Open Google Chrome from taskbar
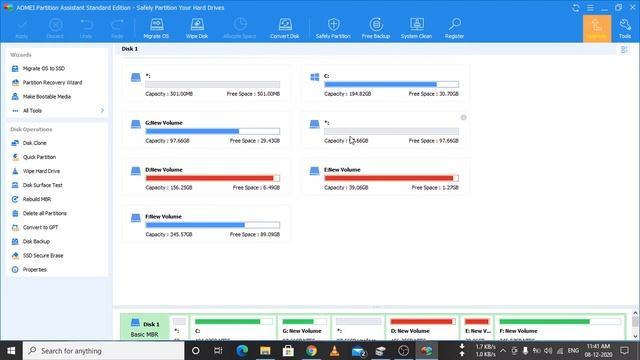The height and width of the screenshot is (360, 640). pyautogui.click(x=311, y=351)
